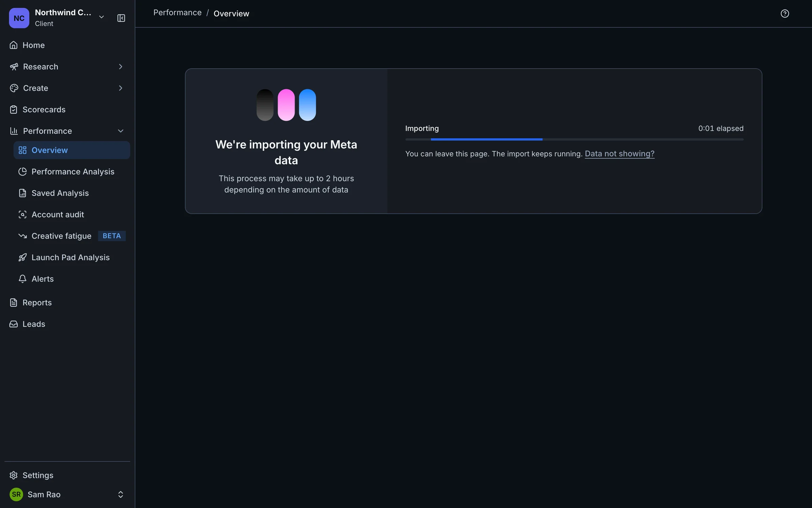The width and height of the screenshot is (812, 508).
Task: Click "We're importing your Meta data" heading
Action: tap(286, 152)
